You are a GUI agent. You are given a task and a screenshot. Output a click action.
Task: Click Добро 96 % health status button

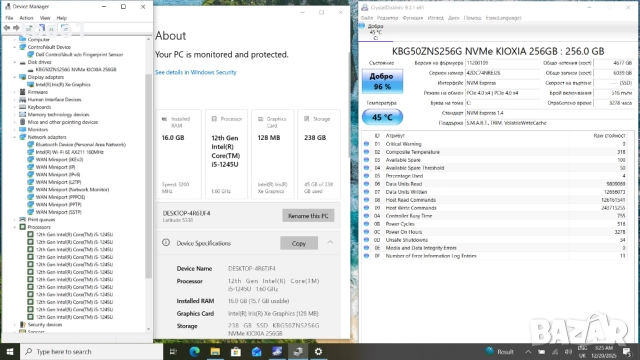(x=382, y=81)
